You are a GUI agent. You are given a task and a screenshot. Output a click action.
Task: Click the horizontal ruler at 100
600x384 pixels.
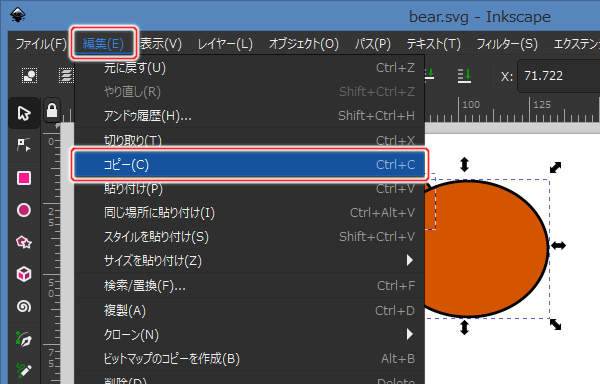tap(459, 110)
